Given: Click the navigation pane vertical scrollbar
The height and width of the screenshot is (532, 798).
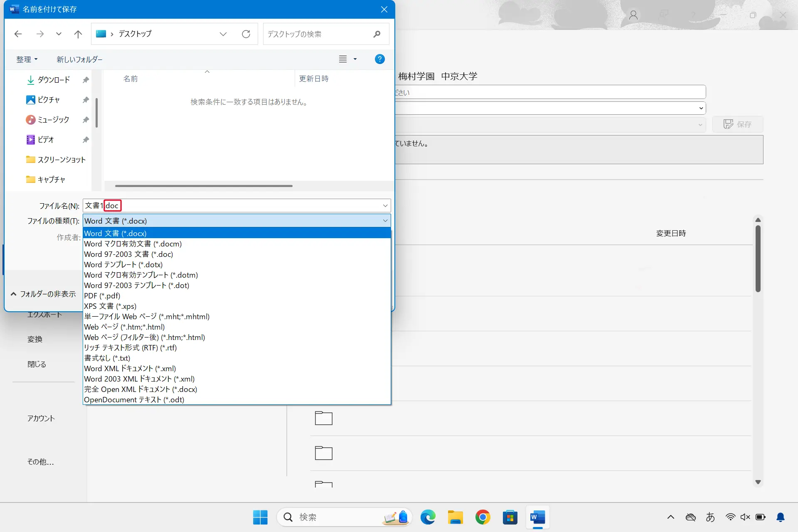Looking at the screenshot, I should [x=96, y=113].
